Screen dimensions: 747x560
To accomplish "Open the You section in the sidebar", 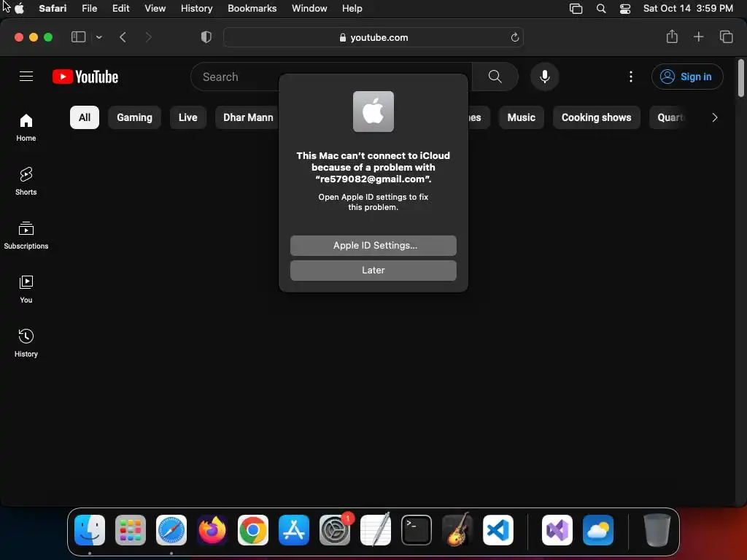I will (26, 289).
